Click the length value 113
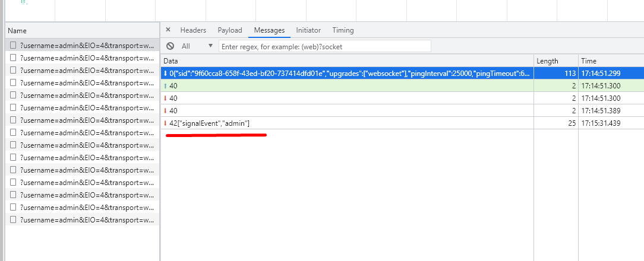 coord(569,74)
